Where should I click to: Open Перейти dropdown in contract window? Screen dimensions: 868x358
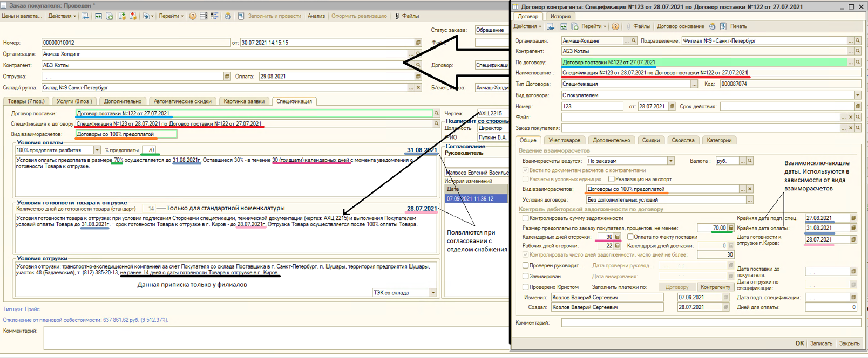(594, 26)
